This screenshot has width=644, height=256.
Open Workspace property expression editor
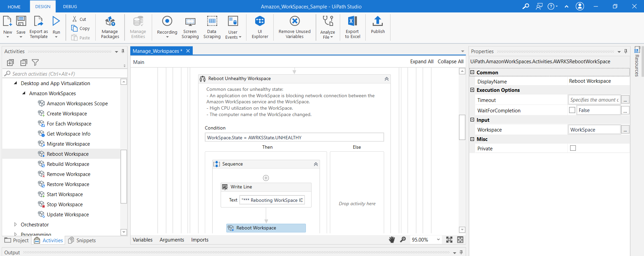coord(625,130)
